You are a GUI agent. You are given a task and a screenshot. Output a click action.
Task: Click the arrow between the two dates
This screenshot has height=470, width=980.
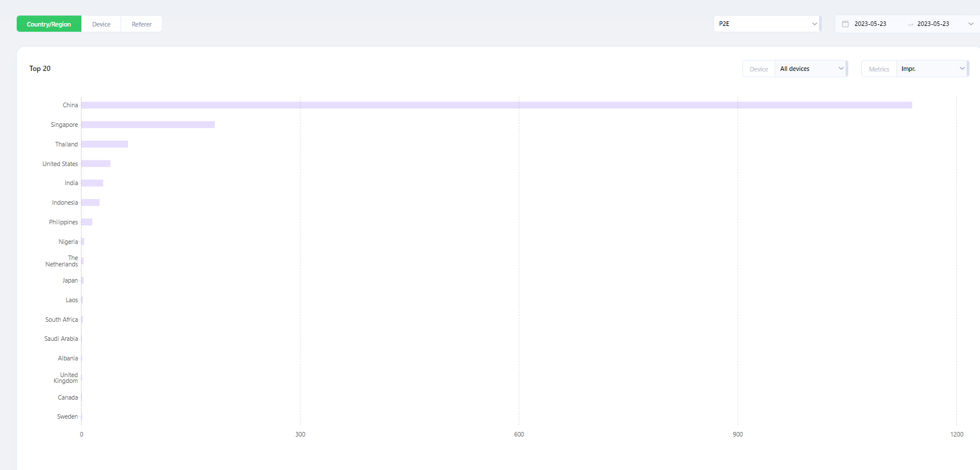[910, 24]
